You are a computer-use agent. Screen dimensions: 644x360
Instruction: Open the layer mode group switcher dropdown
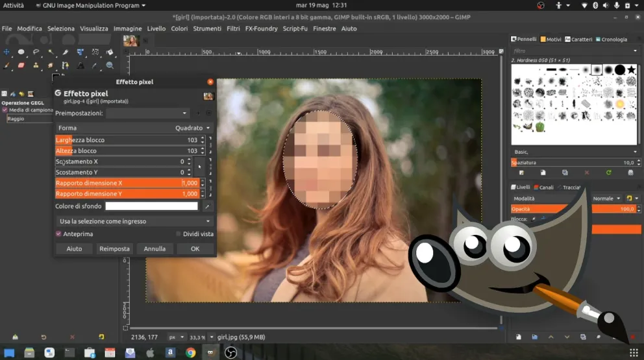click(x=632, y=198)
